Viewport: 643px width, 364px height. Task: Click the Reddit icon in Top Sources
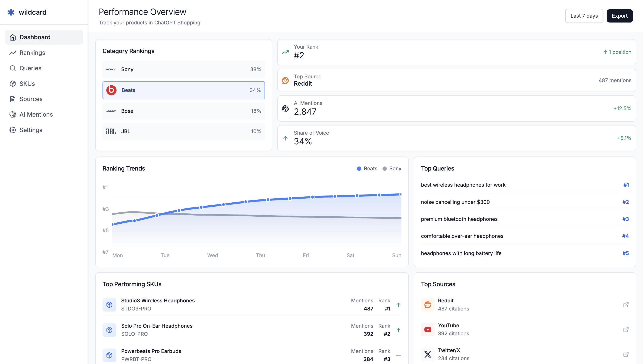(x=428, y=305)
